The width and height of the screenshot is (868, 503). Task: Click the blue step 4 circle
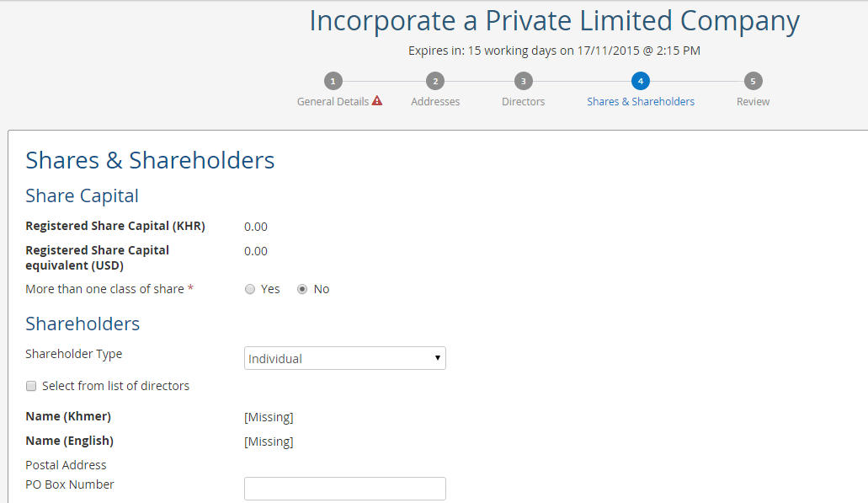click(x=641, y=82)
